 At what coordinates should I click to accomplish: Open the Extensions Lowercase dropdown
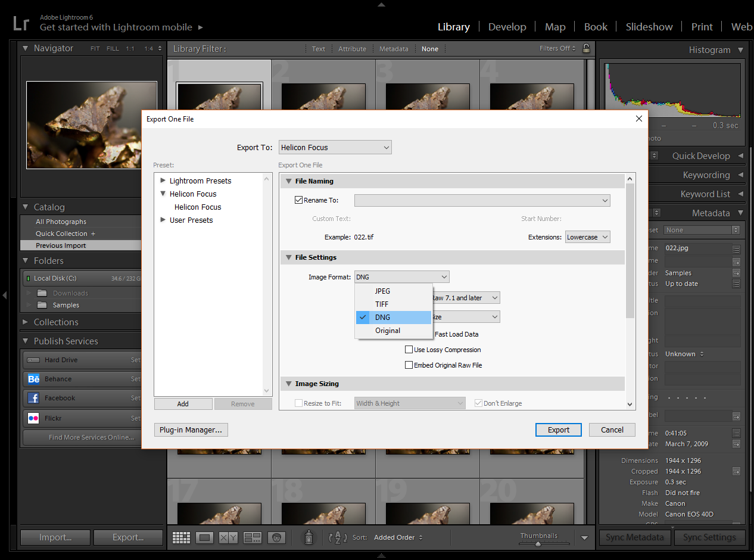pos(587,237)
